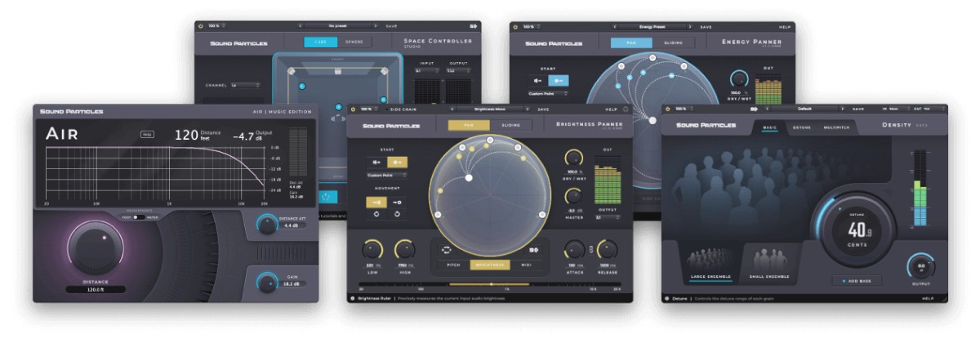Switch to the Basic tab in Density
Image resolution: width=980 pixels, height=339 pixels.
769,127
